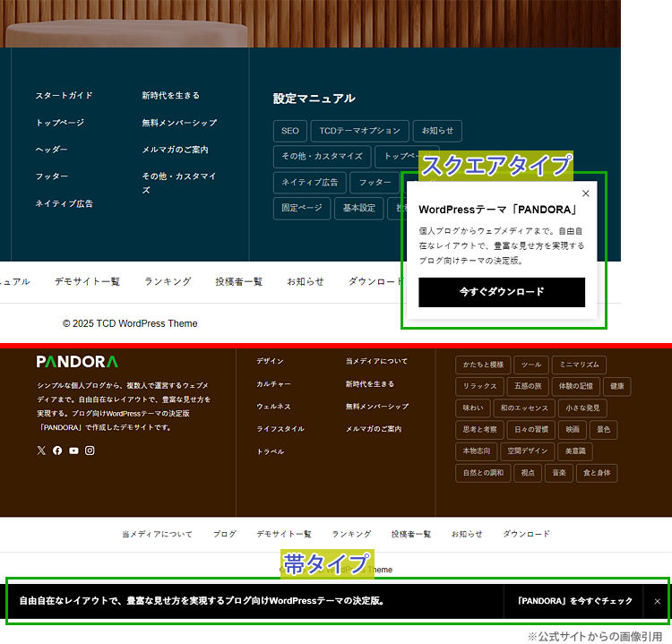Select the 体験の記憶 tag
Screen dimensions: 672x644
pyautogui.click(x=575, y=386)
